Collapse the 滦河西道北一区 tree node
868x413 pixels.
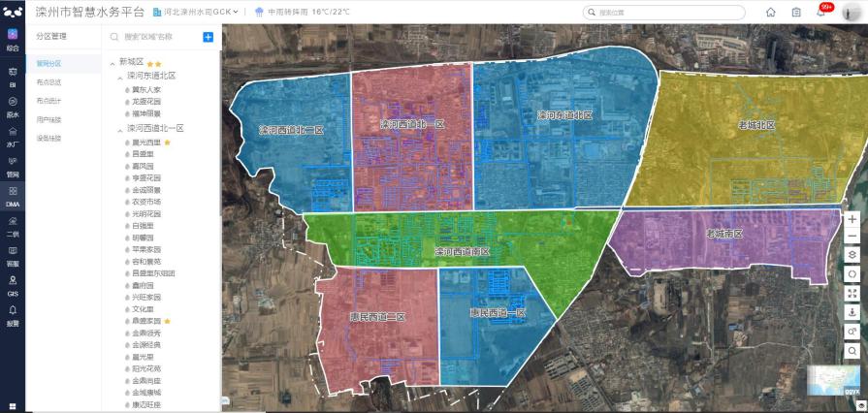click(119, 129)
